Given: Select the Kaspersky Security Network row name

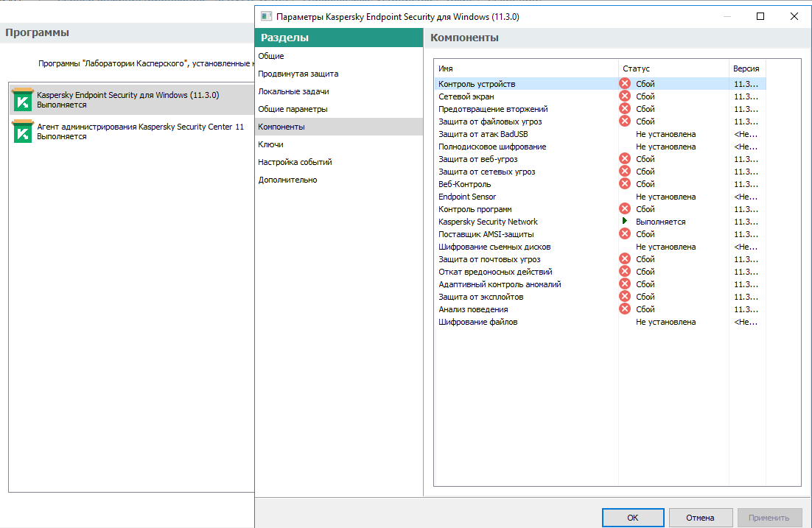Looking at the screenshot, I should tap(488, 222).
